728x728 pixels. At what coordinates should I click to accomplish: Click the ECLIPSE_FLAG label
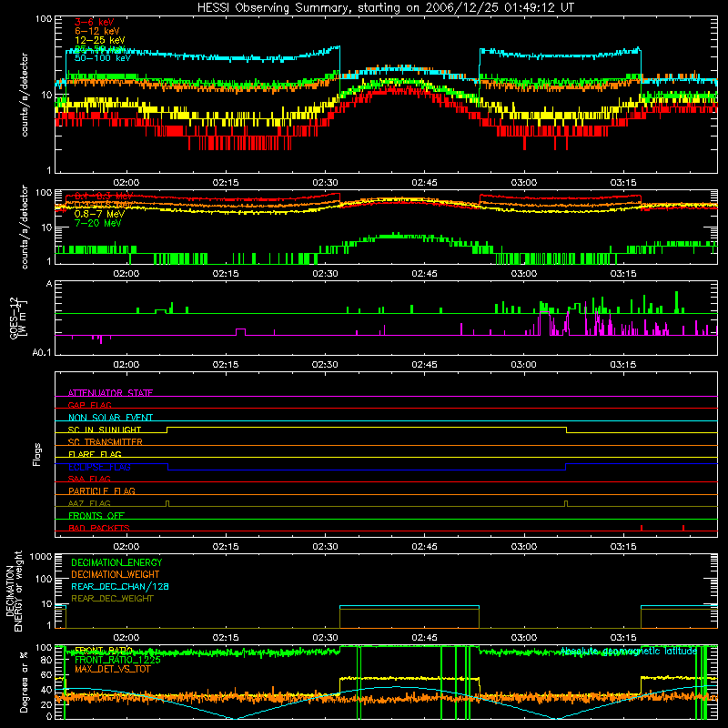point(99,467)
